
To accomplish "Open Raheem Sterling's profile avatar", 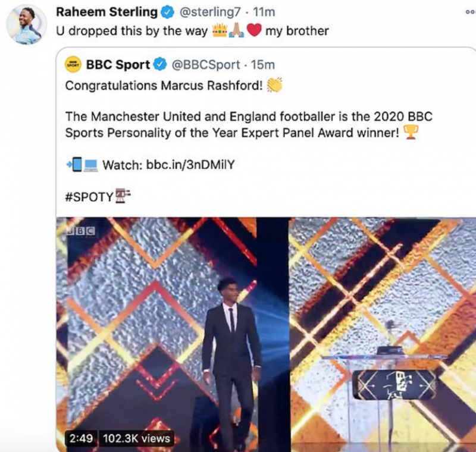I will coord(27,24).
